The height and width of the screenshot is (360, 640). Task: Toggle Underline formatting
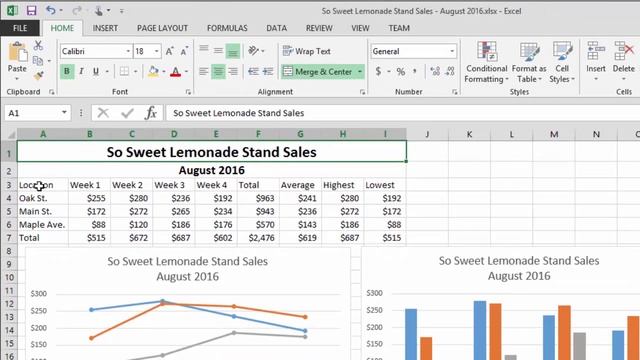coord(96,71)
